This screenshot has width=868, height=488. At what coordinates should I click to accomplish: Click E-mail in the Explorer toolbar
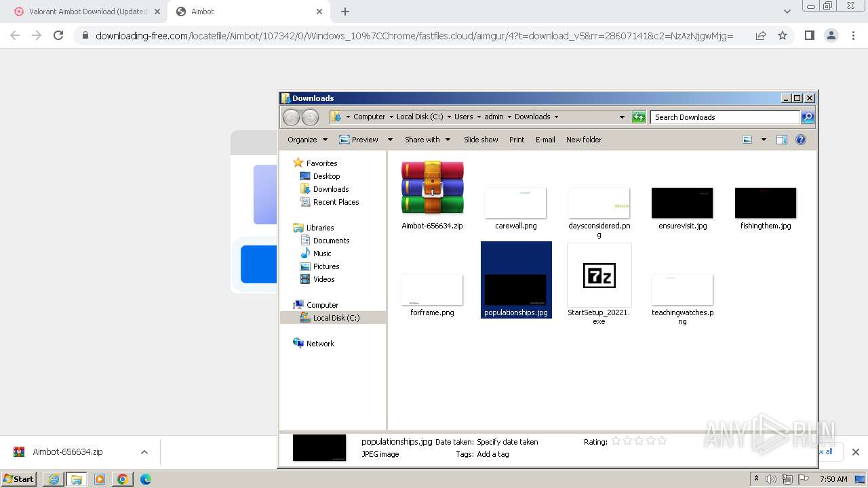(545, 140)
